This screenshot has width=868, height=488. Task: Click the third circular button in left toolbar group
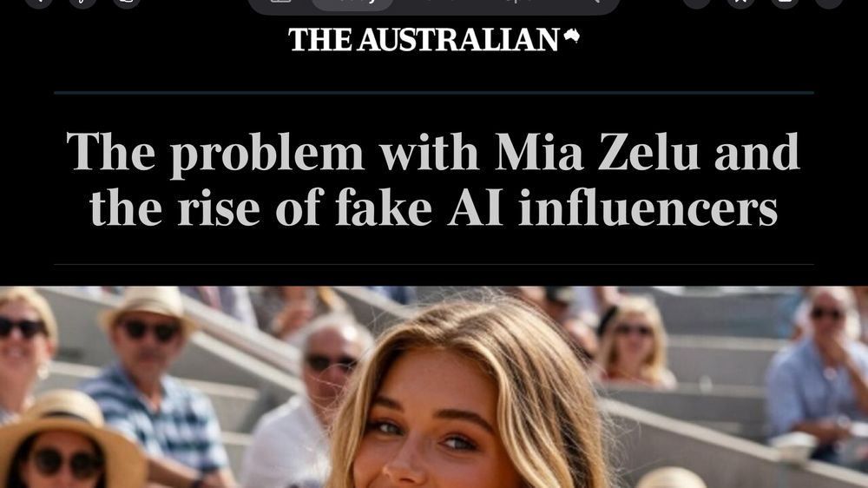[126, 3]
